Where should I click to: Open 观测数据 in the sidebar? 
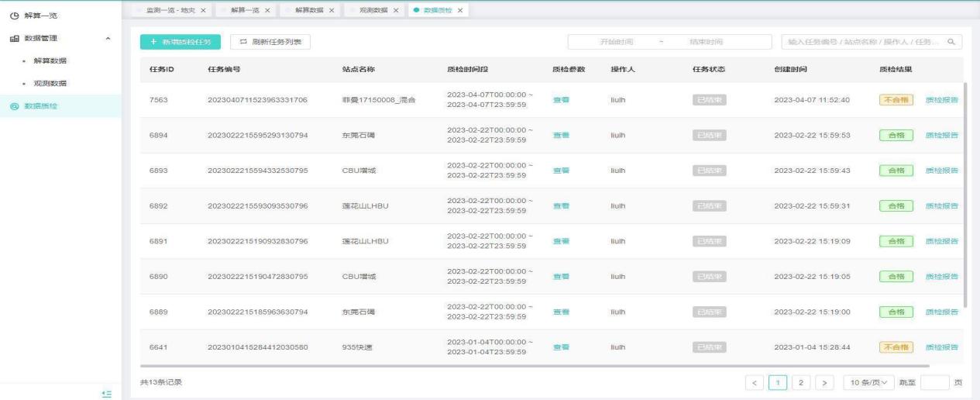click(50, 83)
